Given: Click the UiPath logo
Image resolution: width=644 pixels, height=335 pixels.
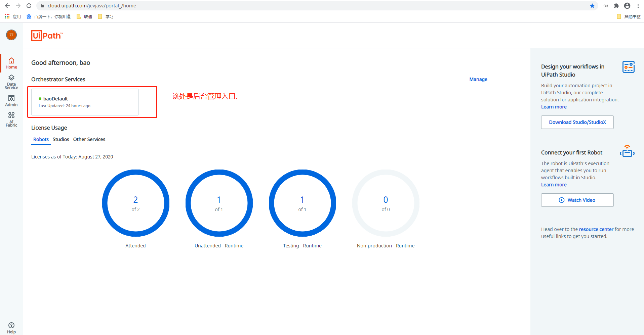Looking at the screenshot, I should pyautogui.click(x=47, y=35).
